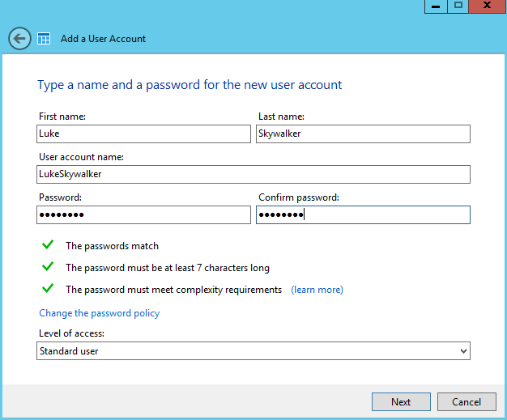Click the checkmark beside complexity requirements
507x420 pixels.
[48, 288]
